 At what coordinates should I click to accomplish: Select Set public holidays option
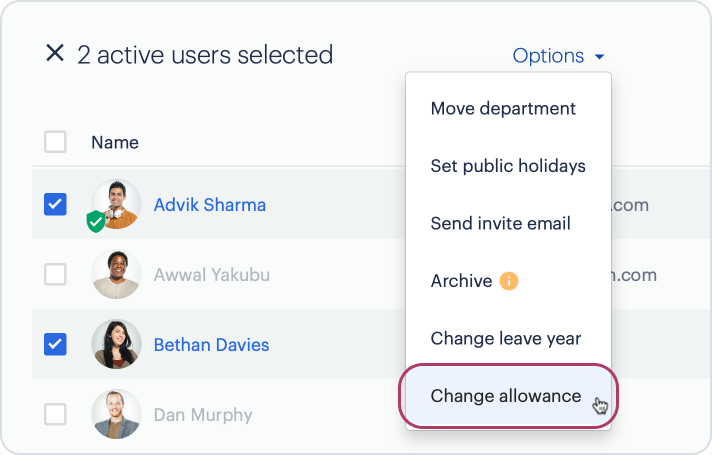pyautogui.click(x=508, y=166)
